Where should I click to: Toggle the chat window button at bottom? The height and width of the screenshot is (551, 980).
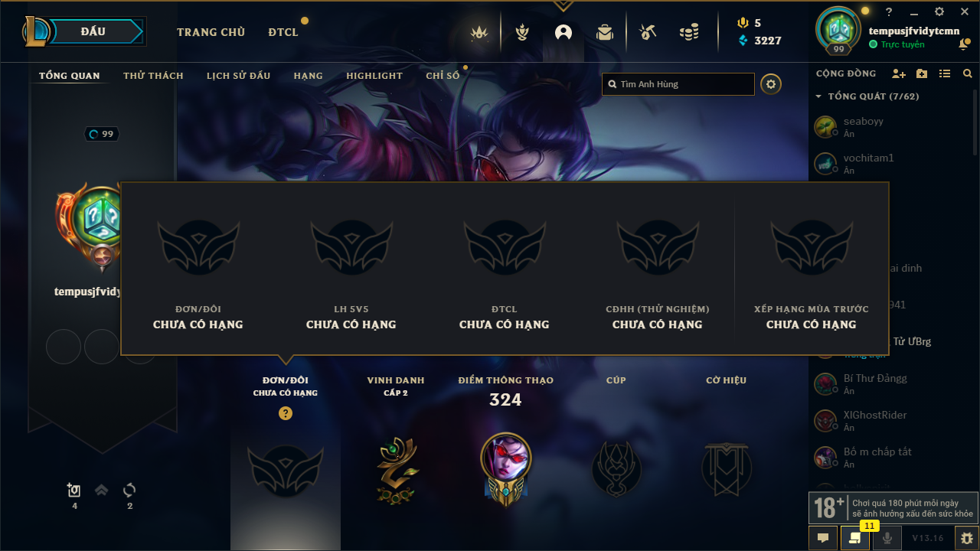tap(823, 538)
